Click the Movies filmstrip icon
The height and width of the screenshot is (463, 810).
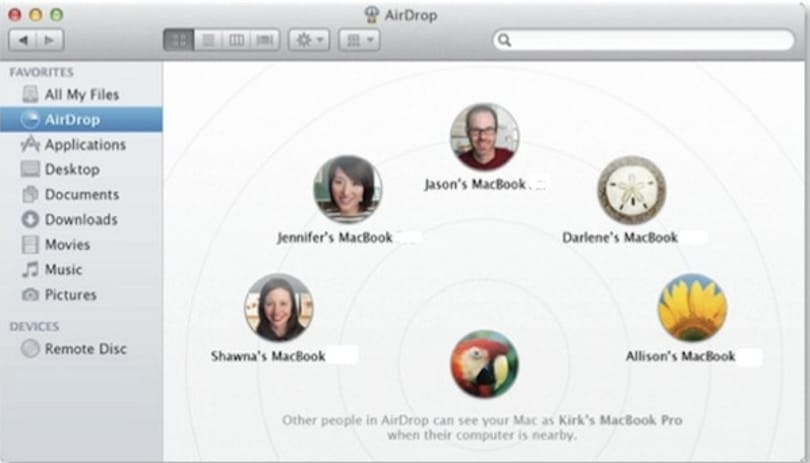pos(30,244)
